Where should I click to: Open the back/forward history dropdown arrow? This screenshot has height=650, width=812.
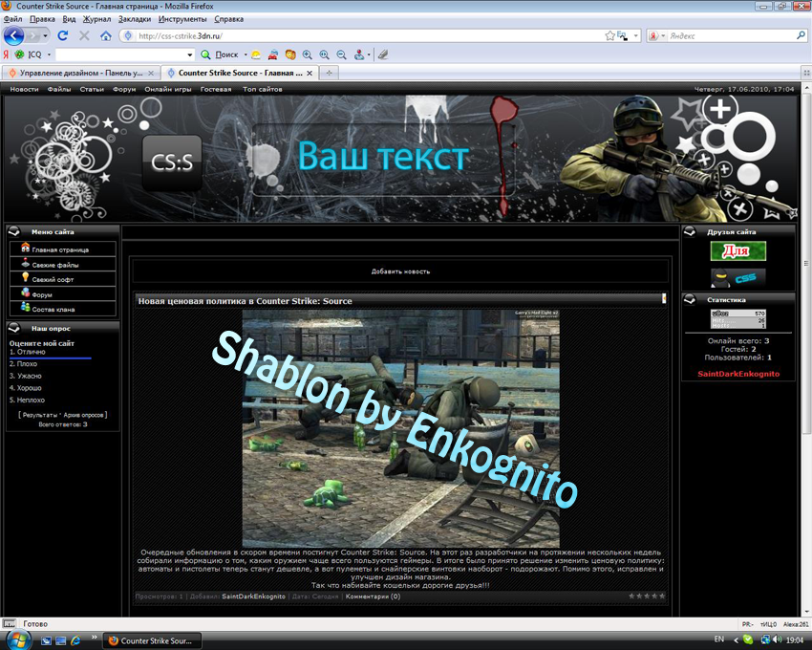45,35
